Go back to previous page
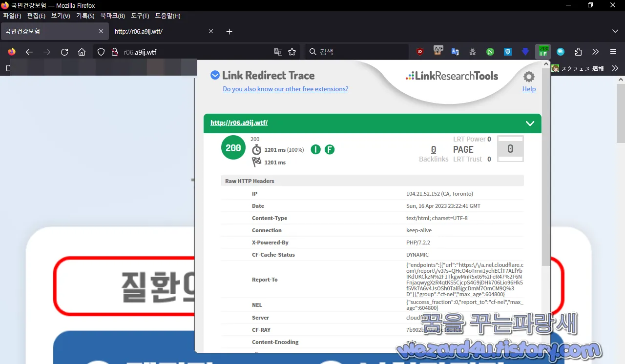This screenshot has width=625, height=364. tap(29, 52)
